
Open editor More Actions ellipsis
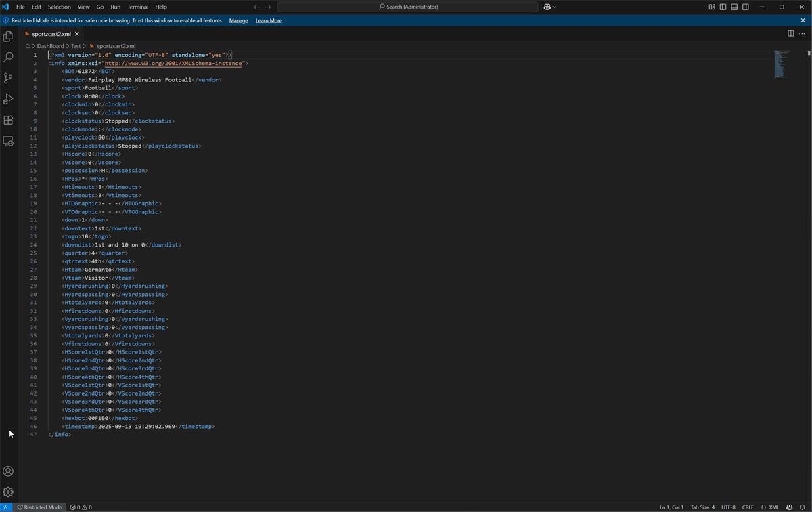point(802,33)
